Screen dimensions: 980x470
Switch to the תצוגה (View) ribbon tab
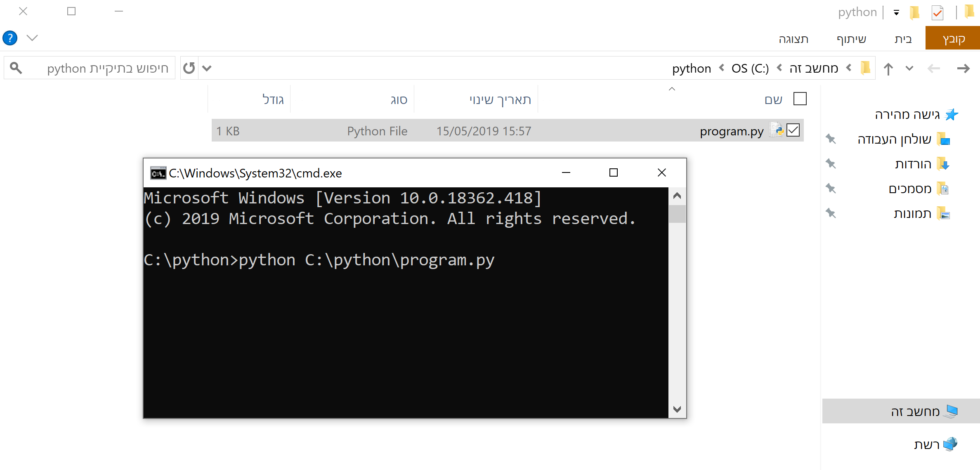point(793,39)
